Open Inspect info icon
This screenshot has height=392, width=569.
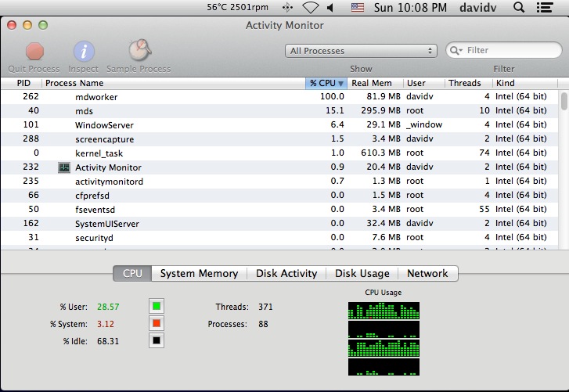click(84, 51)
